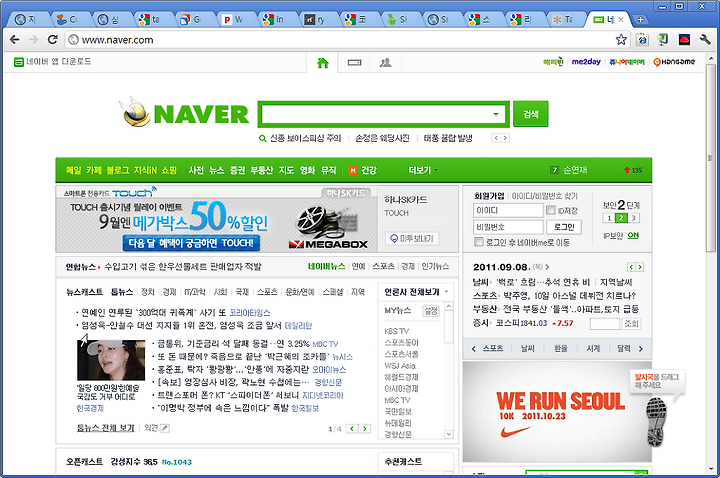The height and width of the screenshot is (478, 720).
Task: Open the 메일 menu item
Action: [x=73, y=170]
